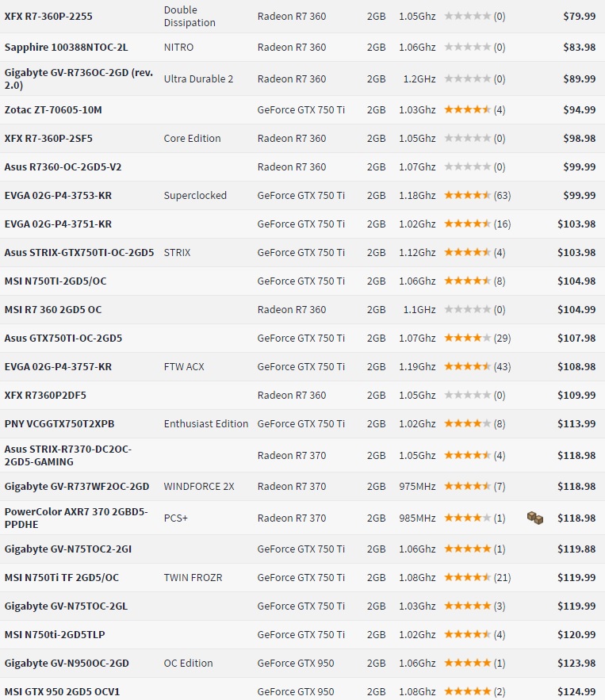Viewport: 605px width, 700px height.
Task: Click star rating for EVGA 02G-P4-3753-KR
Action: (467, 196)
